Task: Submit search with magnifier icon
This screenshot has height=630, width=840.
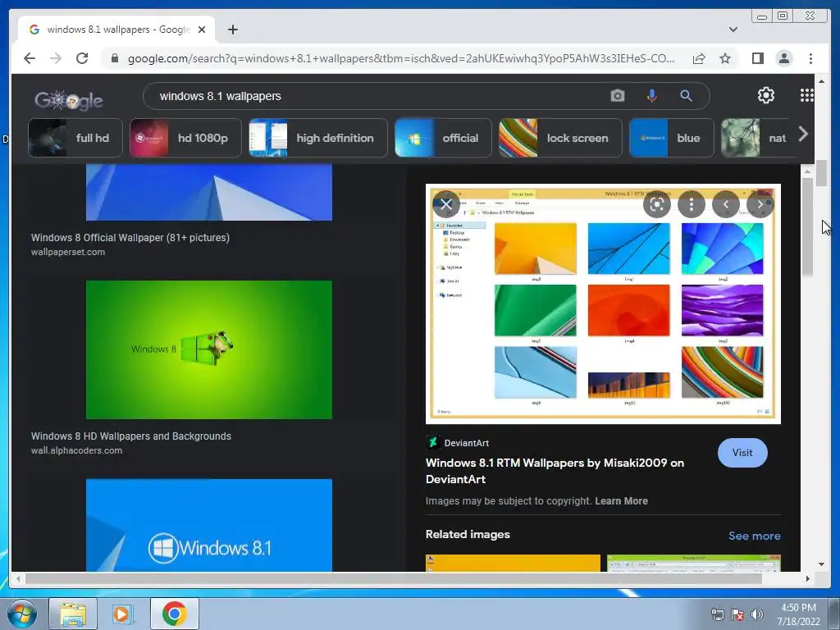Action: pyautogui.click(x=686, y=96)
